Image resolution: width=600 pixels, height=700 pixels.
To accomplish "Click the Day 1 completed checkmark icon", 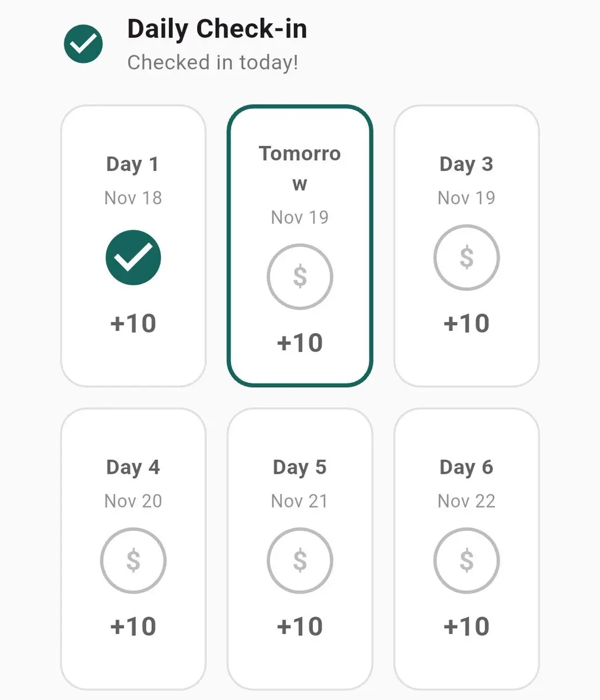I will (133, 257).
